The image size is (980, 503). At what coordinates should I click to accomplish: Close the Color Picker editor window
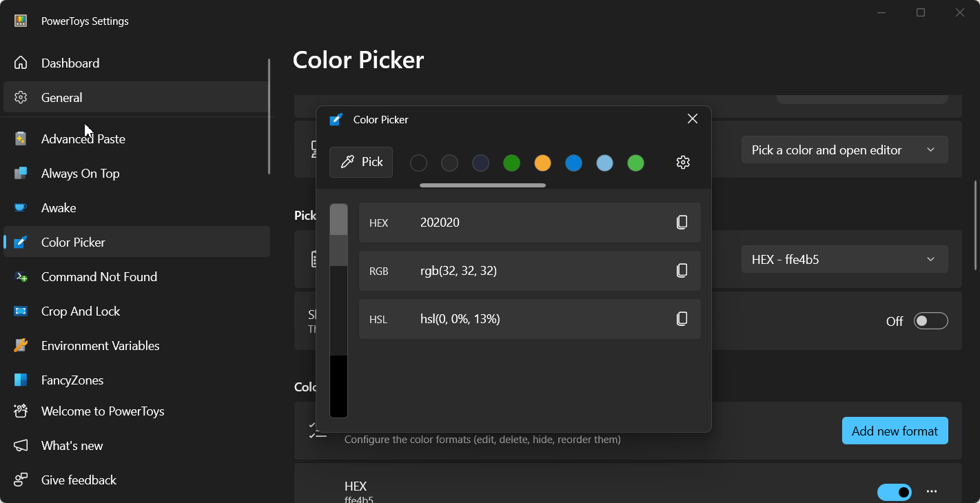tap(693, 119)
